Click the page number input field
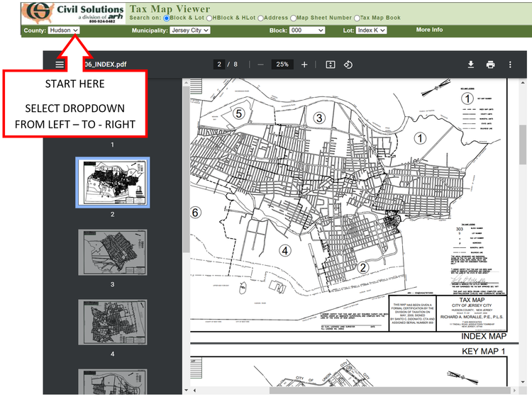 (219, 64)
